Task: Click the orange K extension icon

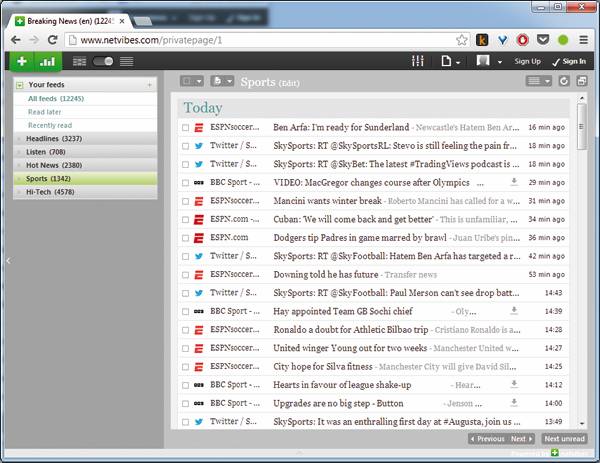Action: [482, 40]
